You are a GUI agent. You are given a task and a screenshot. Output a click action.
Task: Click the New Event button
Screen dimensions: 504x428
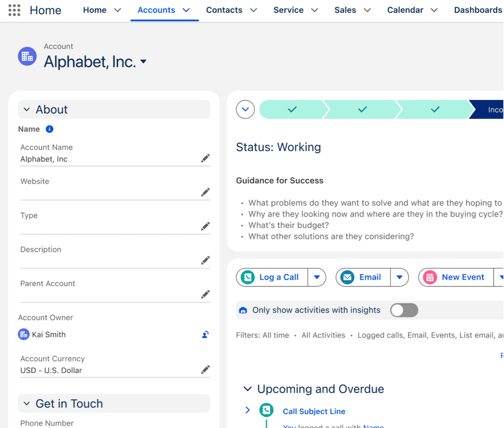(x=456, y=277)
